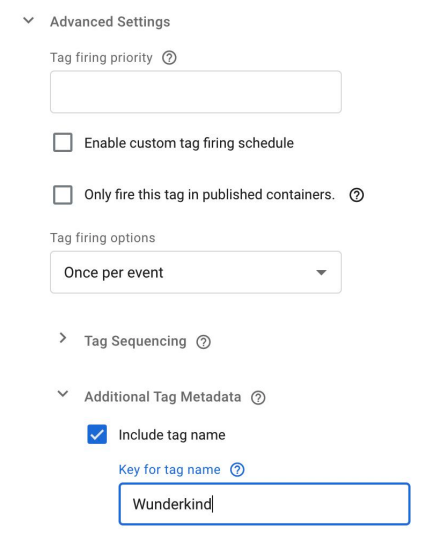Click the Additional Tag Metadata heading text
The height and width of the screenshot is (546, 430).
coord(163,397)
